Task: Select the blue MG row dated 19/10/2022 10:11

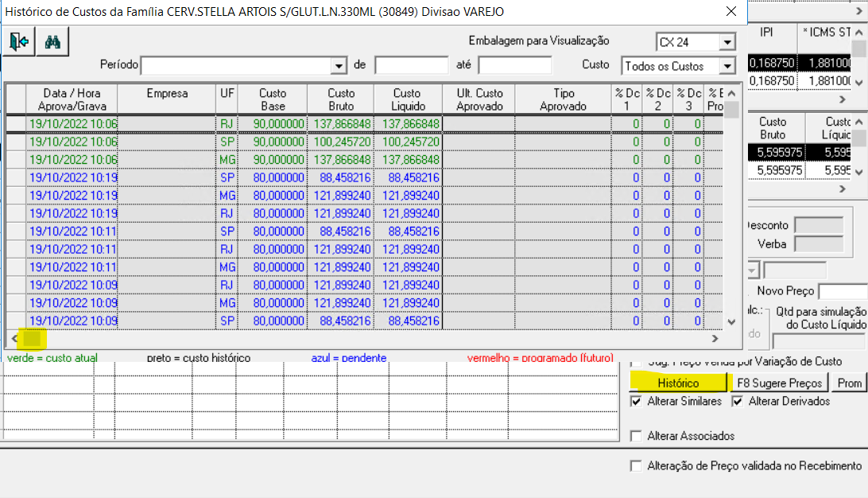Action: (365, 267)
